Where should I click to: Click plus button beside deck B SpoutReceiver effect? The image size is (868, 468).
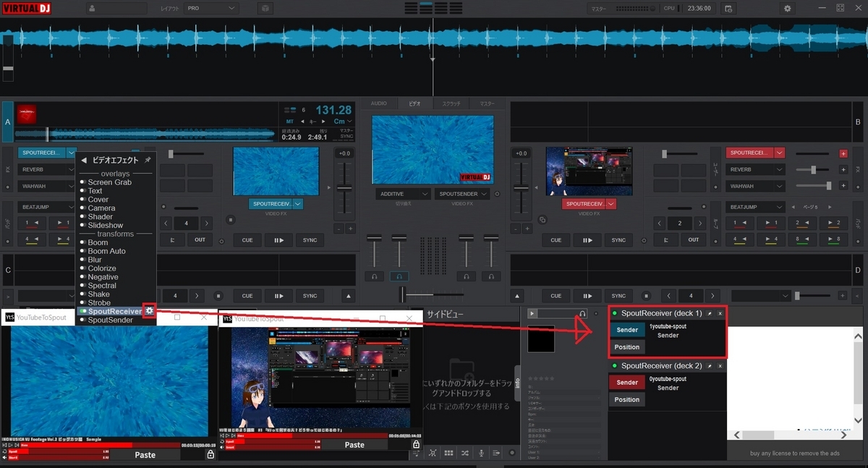pos(843,153)
